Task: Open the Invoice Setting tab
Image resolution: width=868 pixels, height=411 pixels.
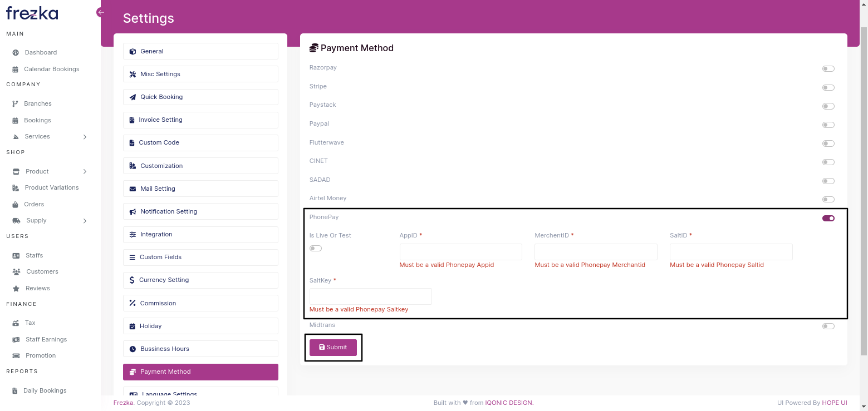Action: point(200,120)
